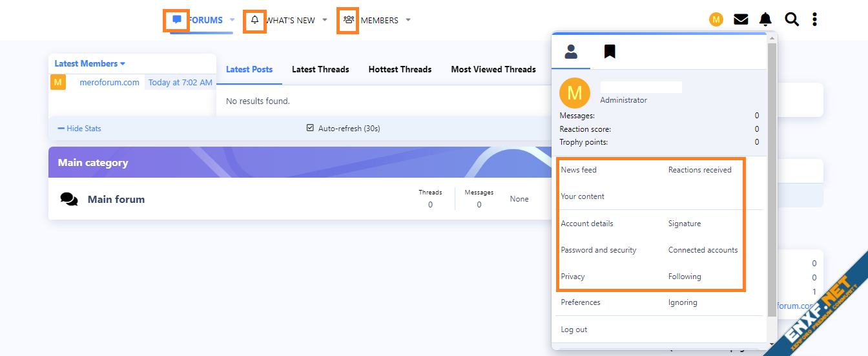
Task: Expand the Members dropdown arrow
Action: (x=408, y=20)
